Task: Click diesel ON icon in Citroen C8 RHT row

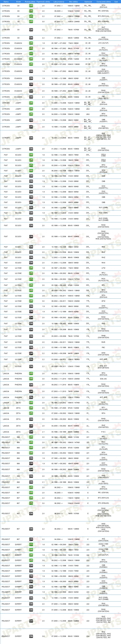Action: point(31,30)
